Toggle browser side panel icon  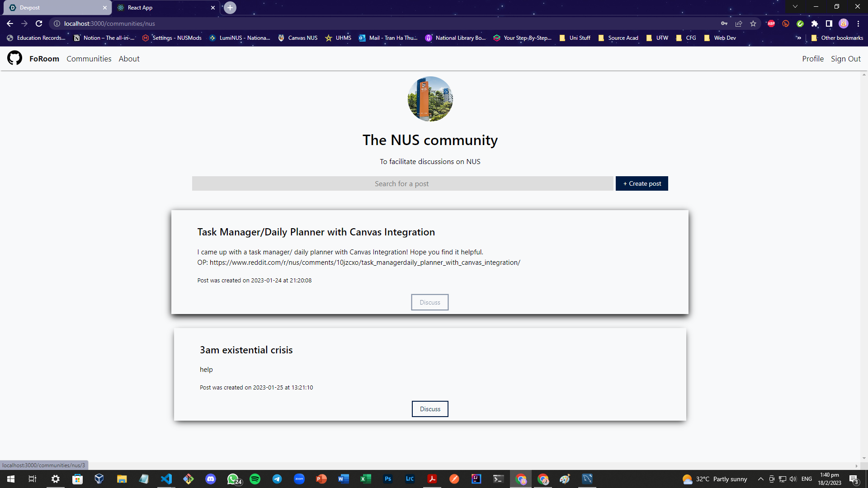click(829, 23)
